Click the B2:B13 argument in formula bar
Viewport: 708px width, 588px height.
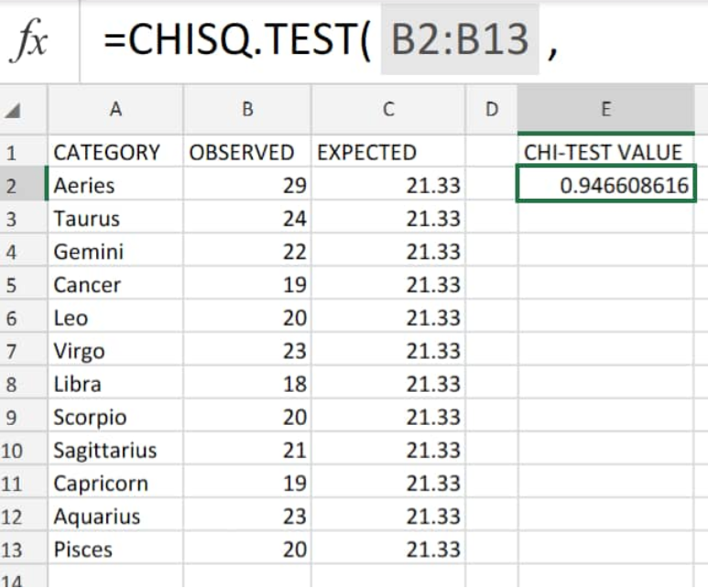pyautogui.click(x=460, y=39)
